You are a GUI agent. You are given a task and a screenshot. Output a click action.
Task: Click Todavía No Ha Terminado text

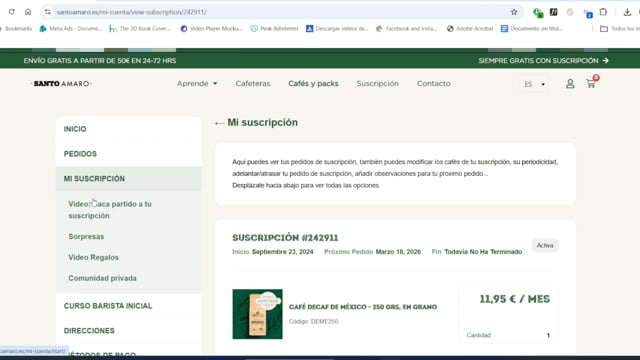(483, 252)
